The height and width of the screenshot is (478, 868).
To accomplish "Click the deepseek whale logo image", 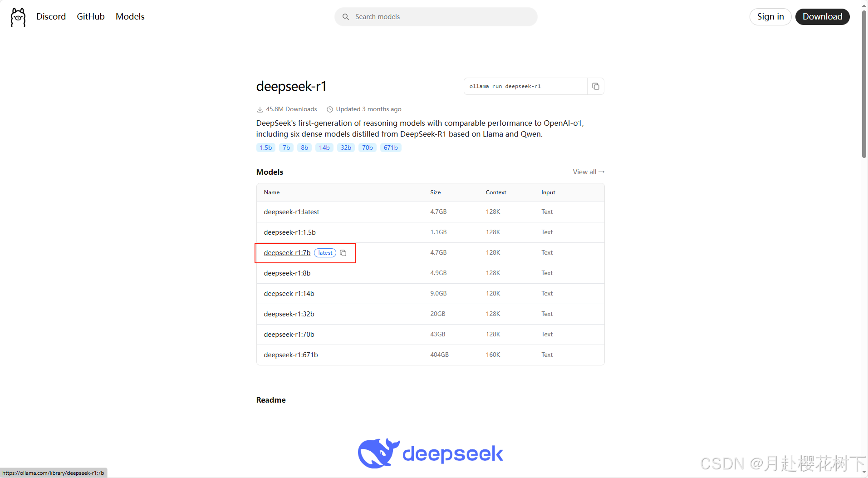I will [430, 453].
